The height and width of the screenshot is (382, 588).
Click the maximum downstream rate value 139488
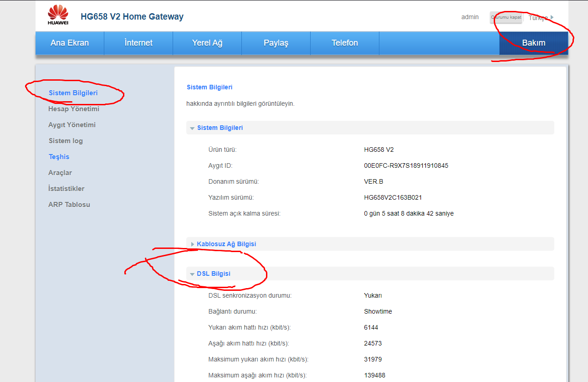click(375, 375)
